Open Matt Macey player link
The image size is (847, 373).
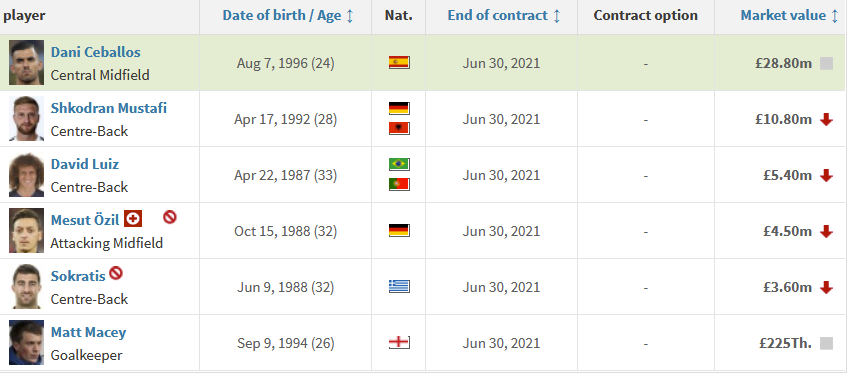pyautogui.click(x=89, y=332)
